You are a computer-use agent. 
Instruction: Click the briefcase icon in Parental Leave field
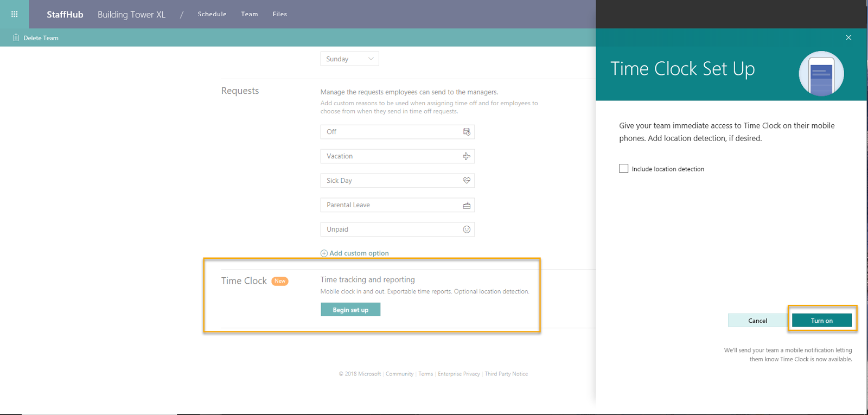(467, 205)
